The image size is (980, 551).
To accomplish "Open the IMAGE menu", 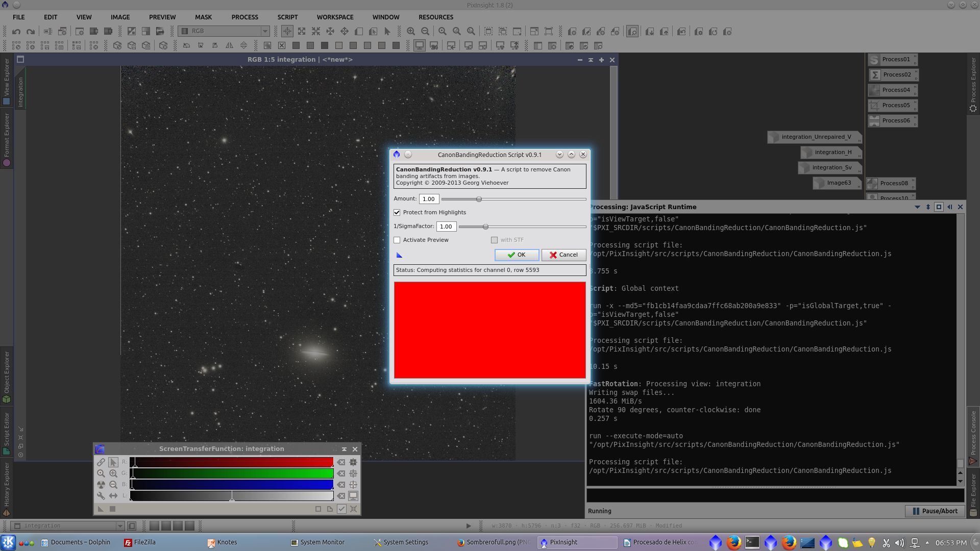I will (120, 17).
